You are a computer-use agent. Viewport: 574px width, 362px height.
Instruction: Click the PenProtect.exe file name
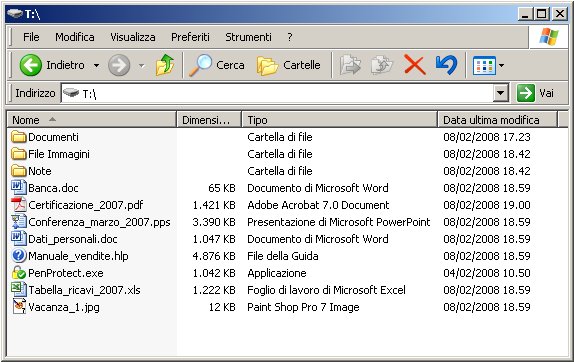[66, 273]
